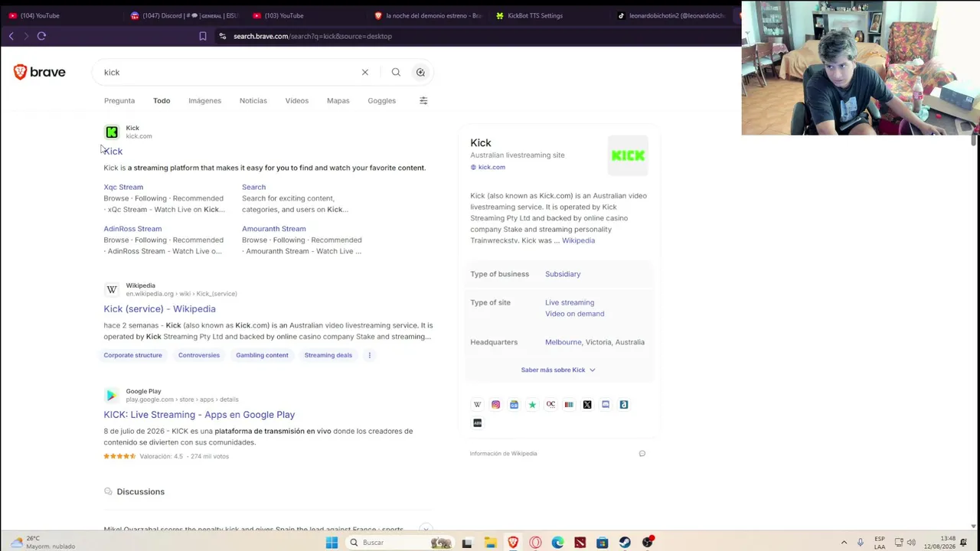Switch to the Pregunta tab

(119, 100)
